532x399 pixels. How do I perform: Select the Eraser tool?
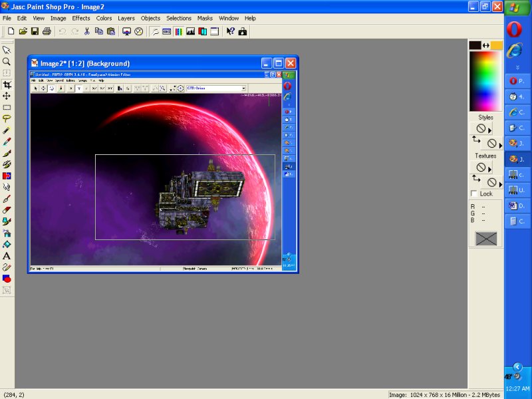coord(7,210)
